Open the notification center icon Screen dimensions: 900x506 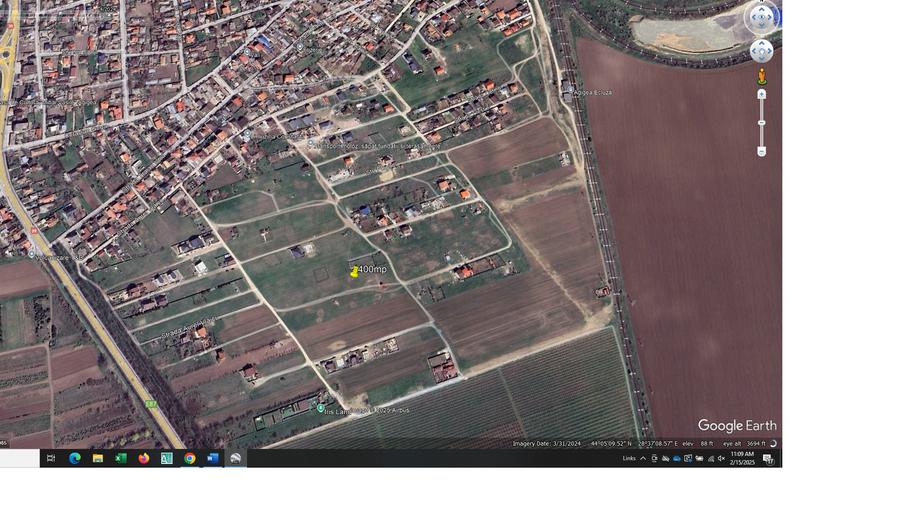pos(768,458)
